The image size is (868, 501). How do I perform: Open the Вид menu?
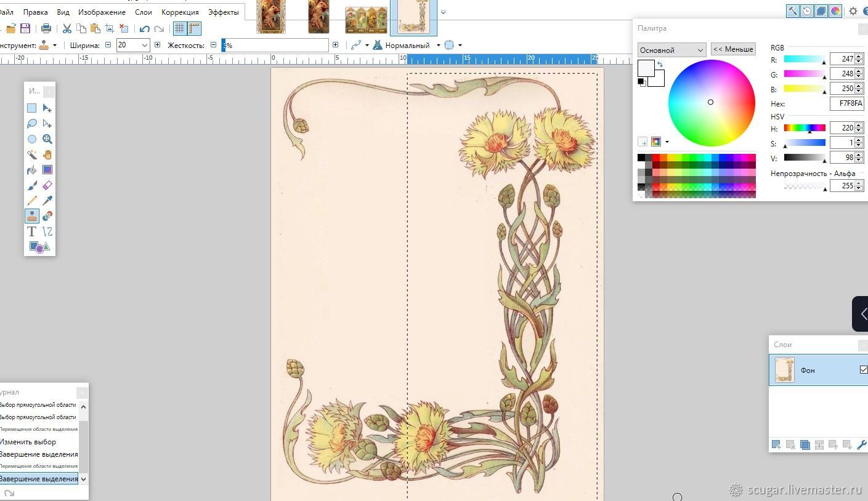point(63,12)
